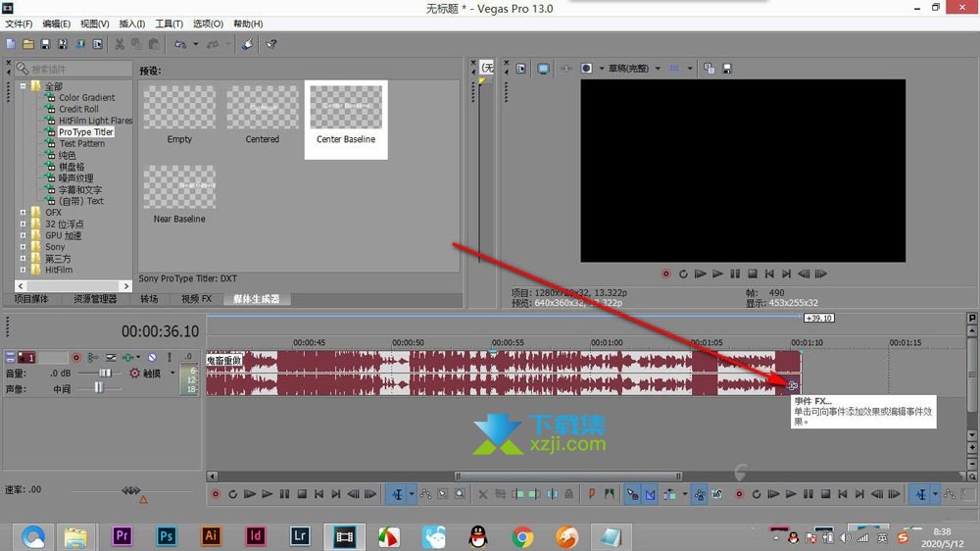This screenshot has width=980, height=551.
Task: Click the preview Project Video Properties icon
Action: coord(520,69)
